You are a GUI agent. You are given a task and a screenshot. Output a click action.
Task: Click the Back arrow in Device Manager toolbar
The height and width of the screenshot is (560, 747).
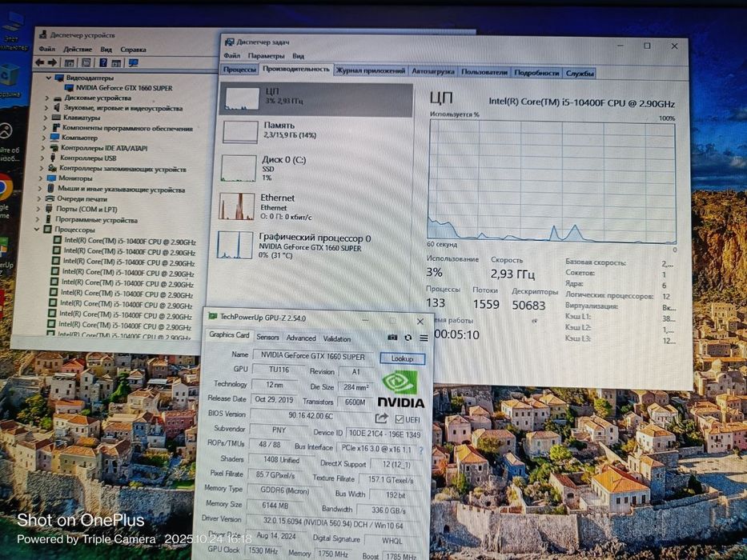(39, 62)
